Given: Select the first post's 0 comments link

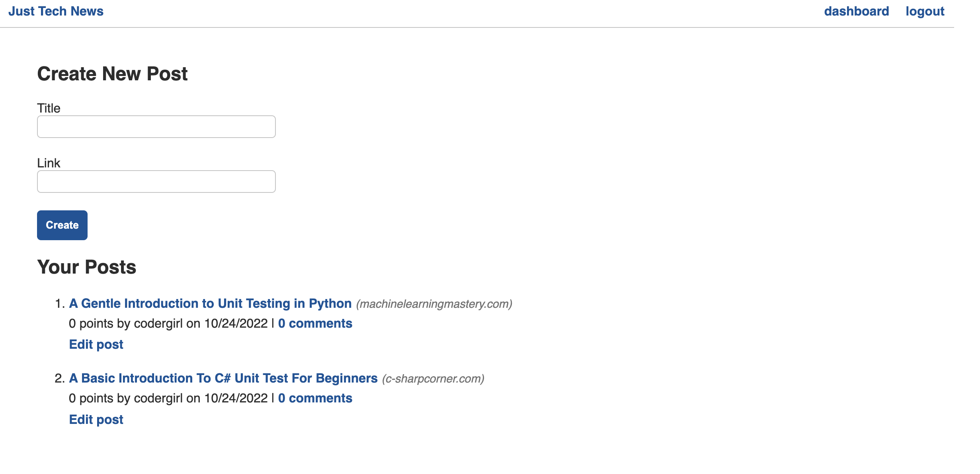Looking at the screenshot, I should [315, 323].
